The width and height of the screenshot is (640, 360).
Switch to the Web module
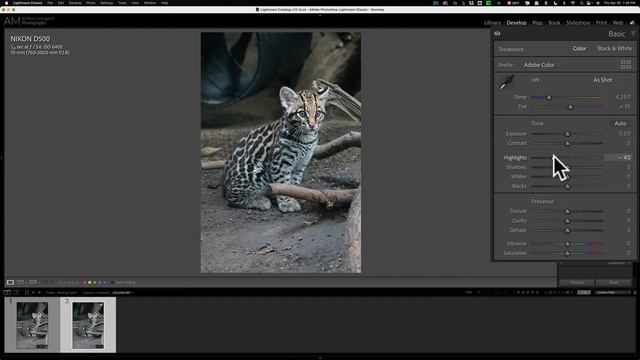[x=618, y=23]
